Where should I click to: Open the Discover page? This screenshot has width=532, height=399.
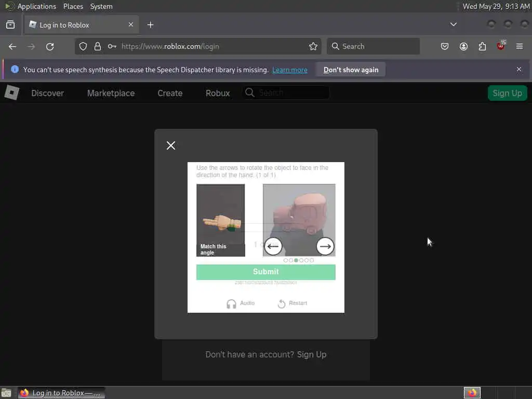pos(47,94)
